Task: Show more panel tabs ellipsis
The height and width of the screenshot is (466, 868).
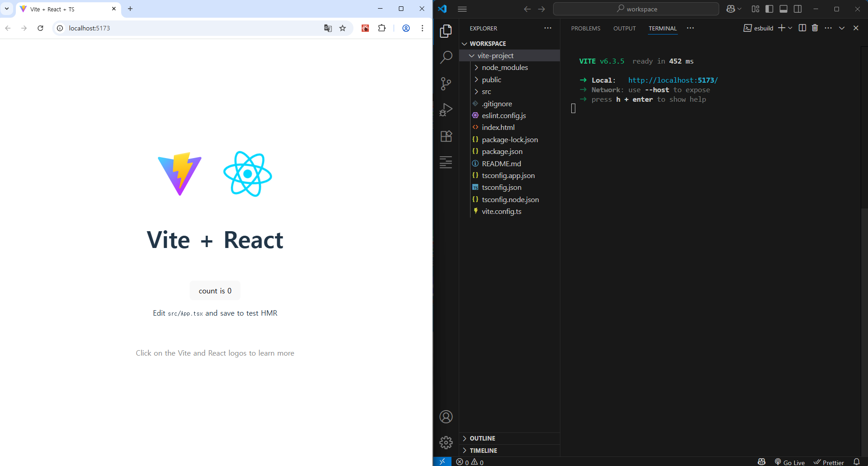Action: click(x=691, y=28)
